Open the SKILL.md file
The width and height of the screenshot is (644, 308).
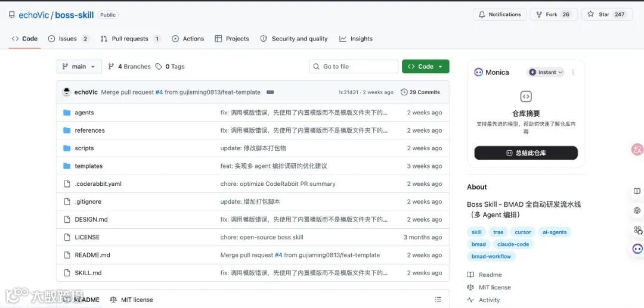[88, 273]
